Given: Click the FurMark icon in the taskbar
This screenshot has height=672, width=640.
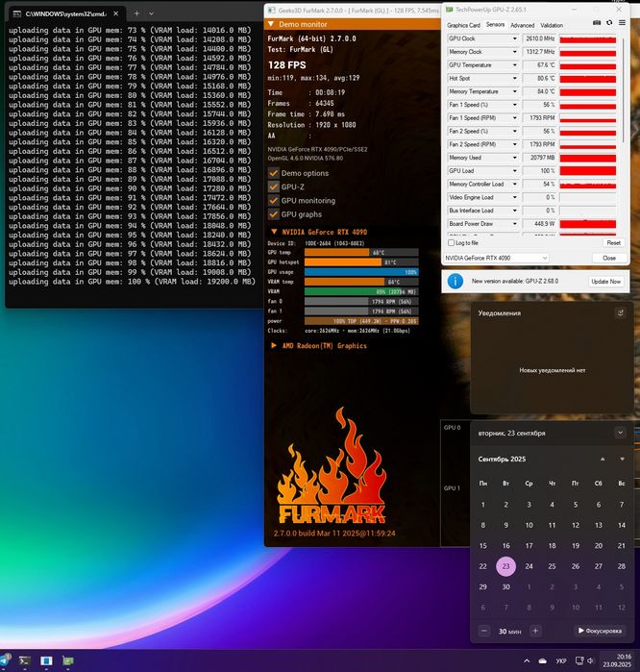Looking at the screenshot, I should (46, 660).
